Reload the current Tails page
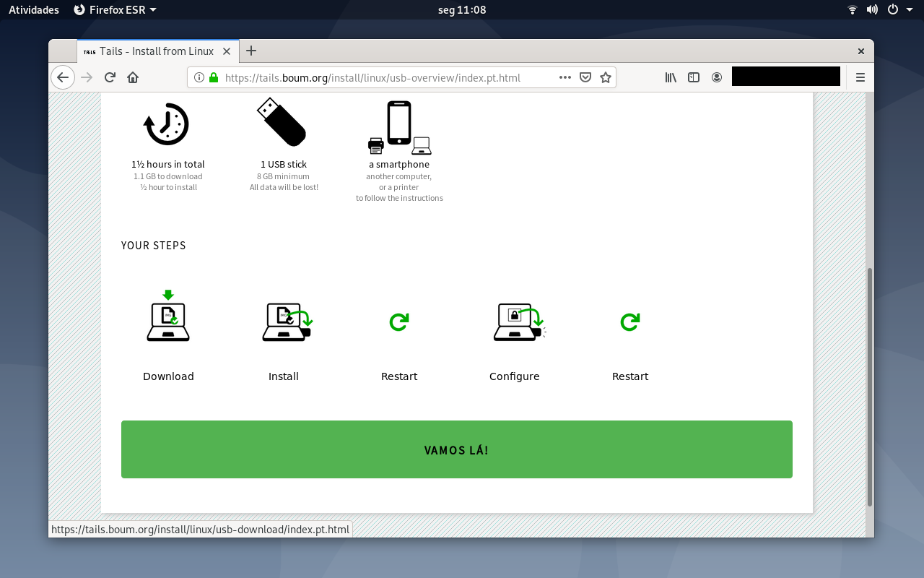This screenshot has height=578, width=924. point(110,77)
